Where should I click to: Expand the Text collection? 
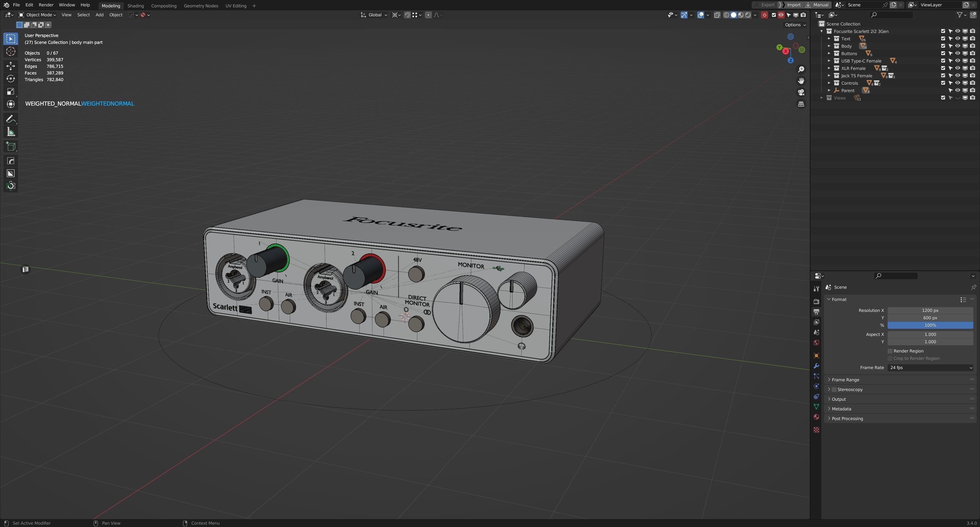coord(829,39)
